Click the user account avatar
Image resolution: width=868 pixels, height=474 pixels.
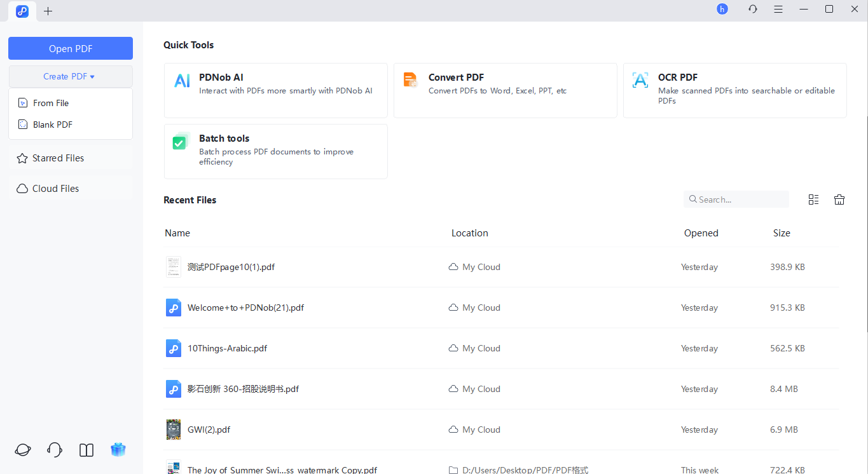722,10
